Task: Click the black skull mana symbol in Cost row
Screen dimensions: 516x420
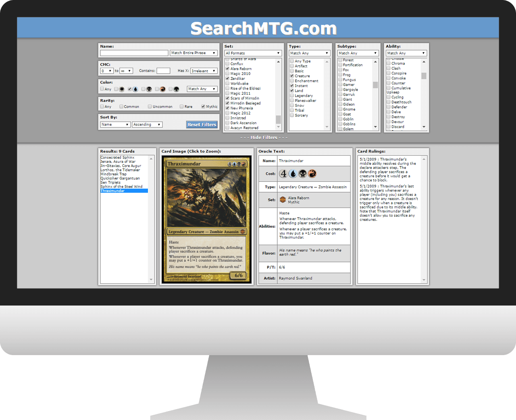Action: click(x=303, y=174)
